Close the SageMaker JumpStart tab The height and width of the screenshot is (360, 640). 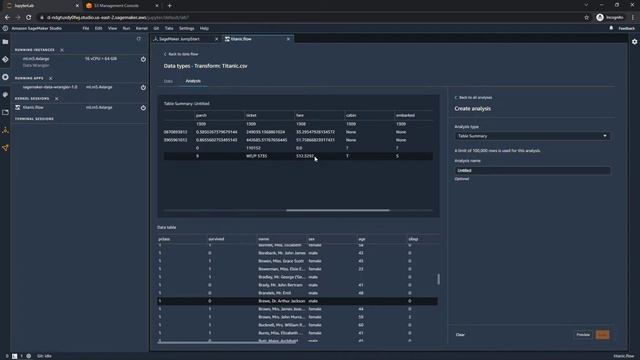point(216,39)
